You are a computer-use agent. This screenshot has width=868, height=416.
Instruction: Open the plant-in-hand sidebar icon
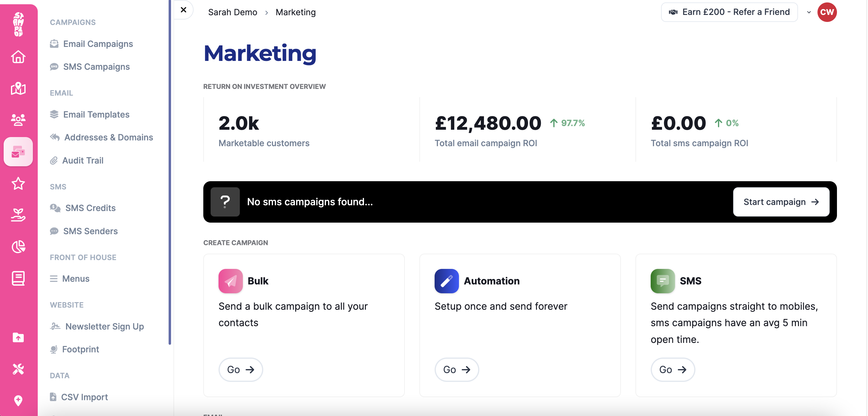click(18, 215)
